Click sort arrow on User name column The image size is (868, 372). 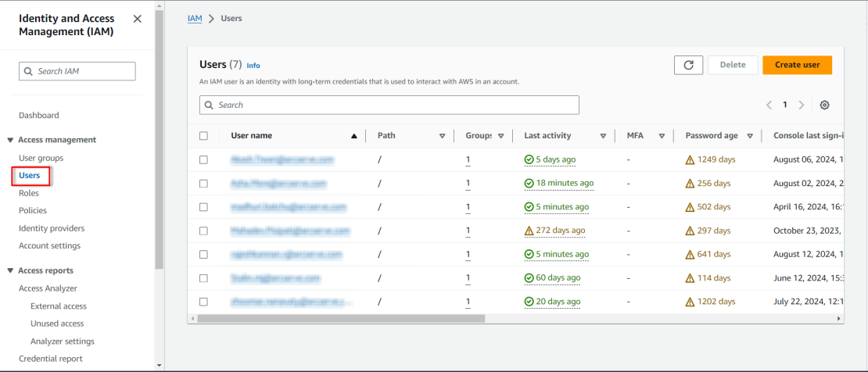[354, 136]
